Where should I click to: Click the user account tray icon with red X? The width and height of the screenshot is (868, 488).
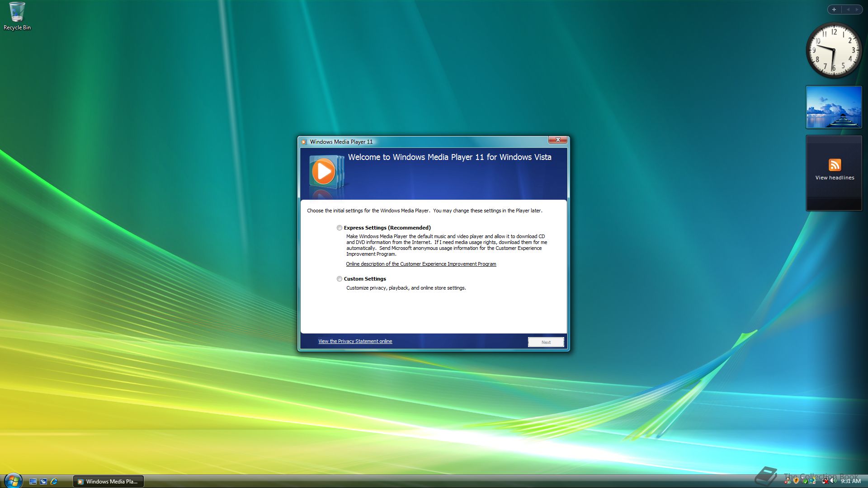[788, 481]
